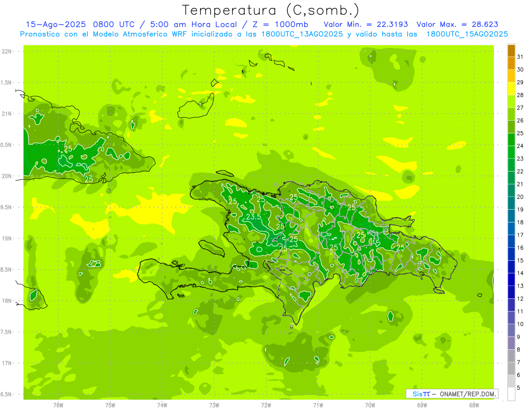
Task: Click the "71W" longitude label
Action: 318,405
